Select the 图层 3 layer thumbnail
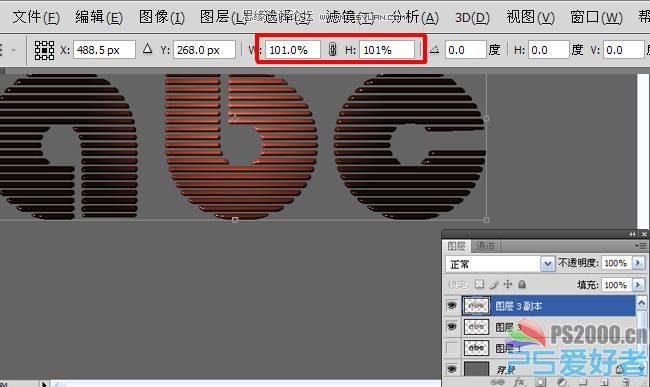The width and height of the screenshot is (650, 387). (476, 327)
